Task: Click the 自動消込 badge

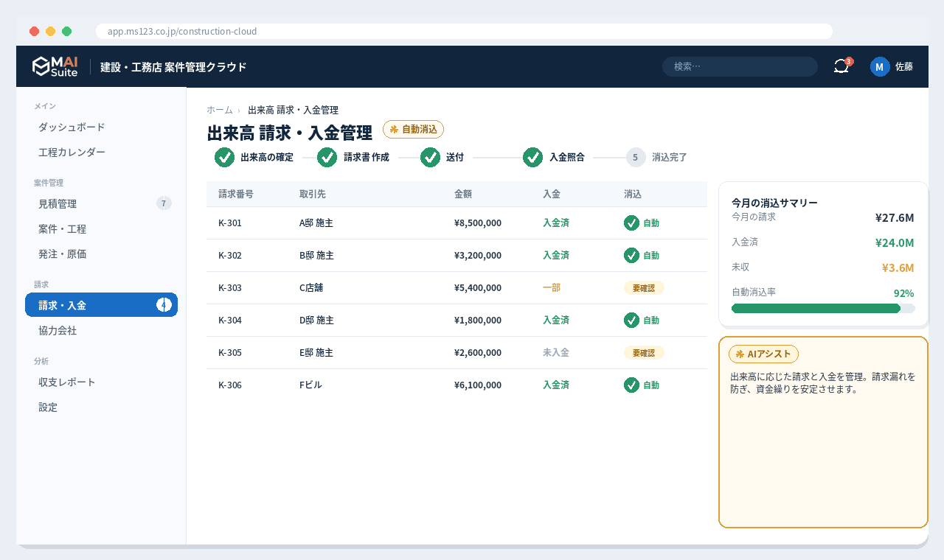Action: pyautogui.click(x=413, y=129)
